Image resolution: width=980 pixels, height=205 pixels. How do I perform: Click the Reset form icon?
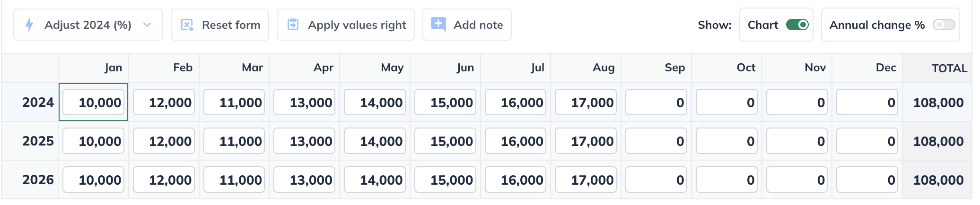point(187,25)
